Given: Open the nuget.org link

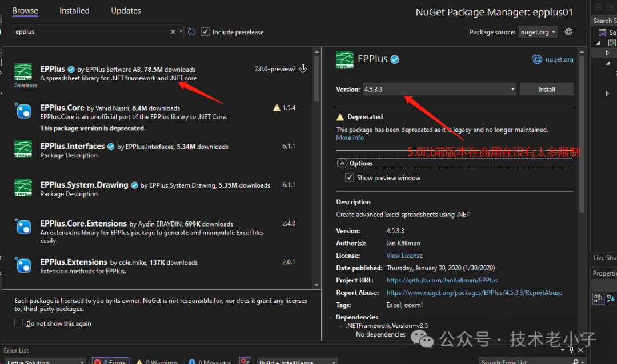Looking at the screenshot, I should point(559,59).
